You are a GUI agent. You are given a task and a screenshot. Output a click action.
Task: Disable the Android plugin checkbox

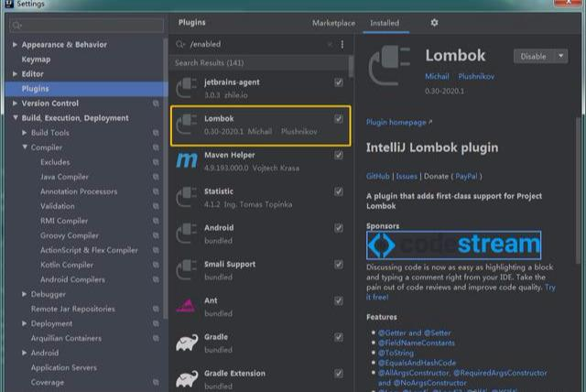(338, 228)
